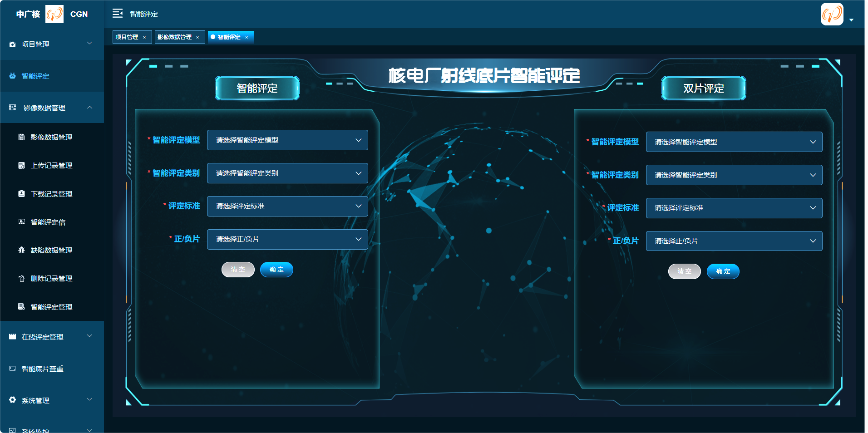Click the 项目管理 camera icon in sidebar
Image resolution: width=868 pixels, height=433 pixels.
tap(12, 44)
